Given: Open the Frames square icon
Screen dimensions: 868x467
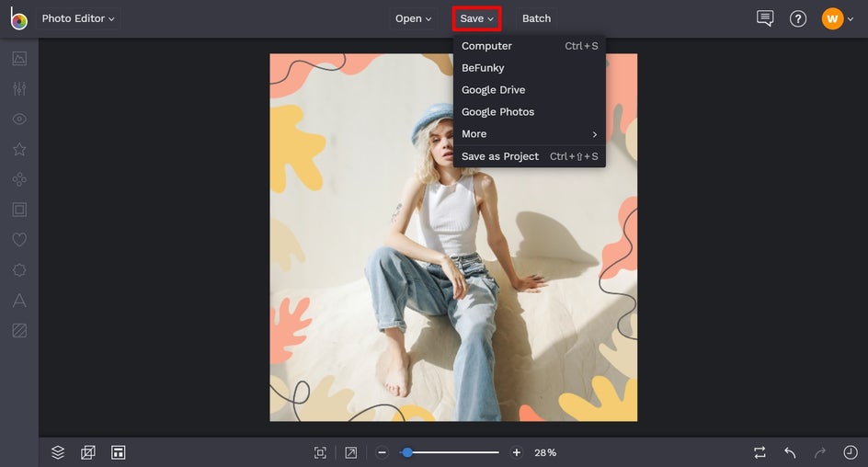Looking at the screenshot, I should click(19, 210).
